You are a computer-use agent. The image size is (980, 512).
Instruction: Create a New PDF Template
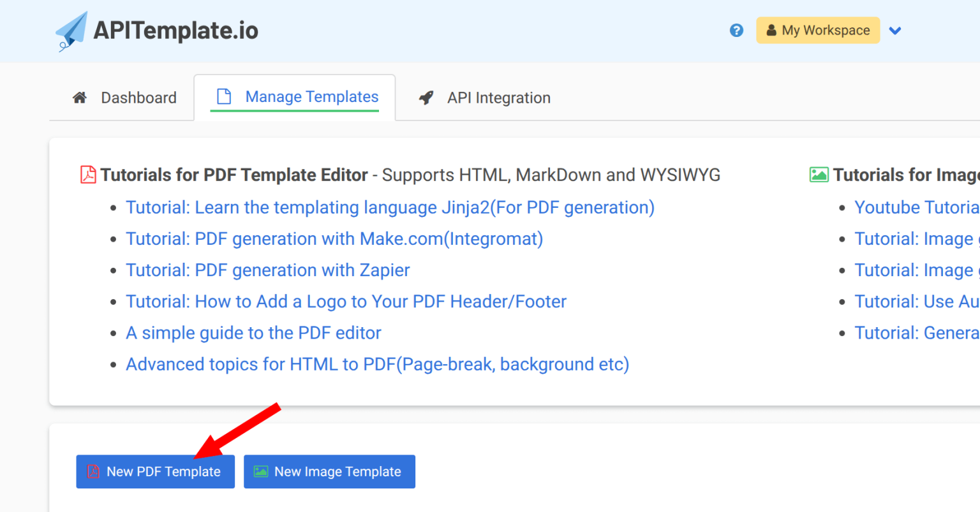155,472
